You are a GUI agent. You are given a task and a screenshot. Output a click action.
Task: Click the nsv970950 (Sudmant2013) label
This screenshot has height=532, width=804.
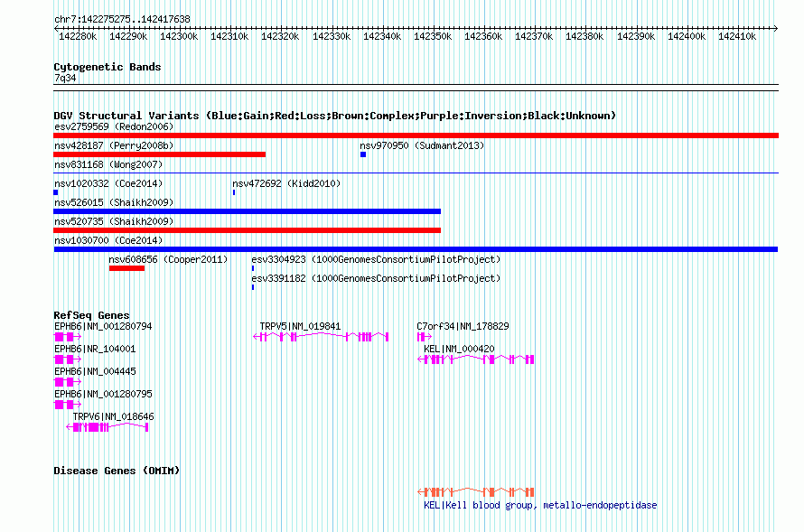click(x=422, y=145)
